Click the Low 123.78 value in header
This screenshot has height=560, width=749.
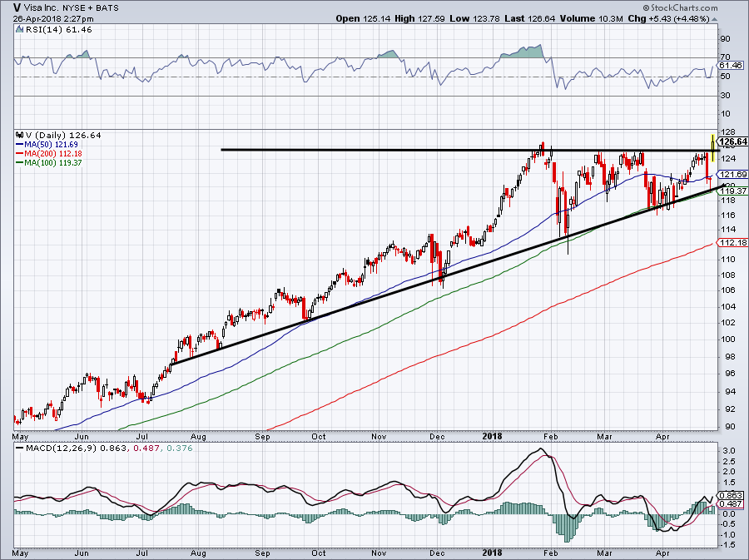475,18
